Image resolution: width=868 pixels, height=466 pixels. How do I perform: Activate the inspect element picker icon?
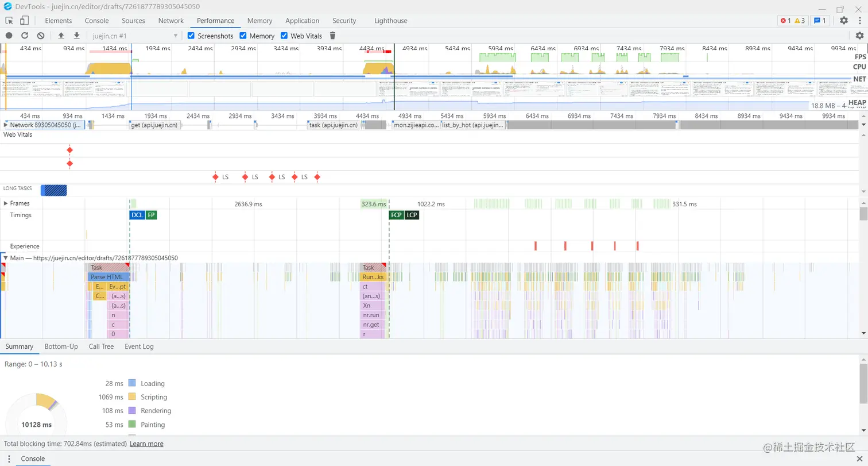coord(9,21)
